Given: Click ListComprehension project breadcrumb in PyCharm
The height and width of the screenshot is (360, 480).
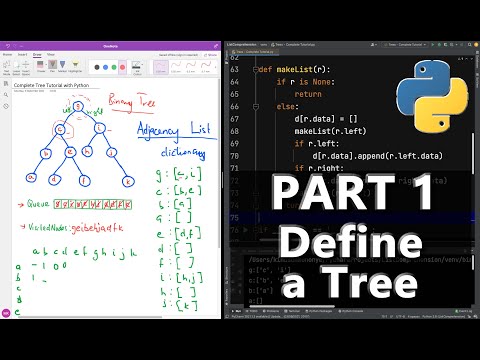Looking at the screenshot, I should [x=242, y=44].
